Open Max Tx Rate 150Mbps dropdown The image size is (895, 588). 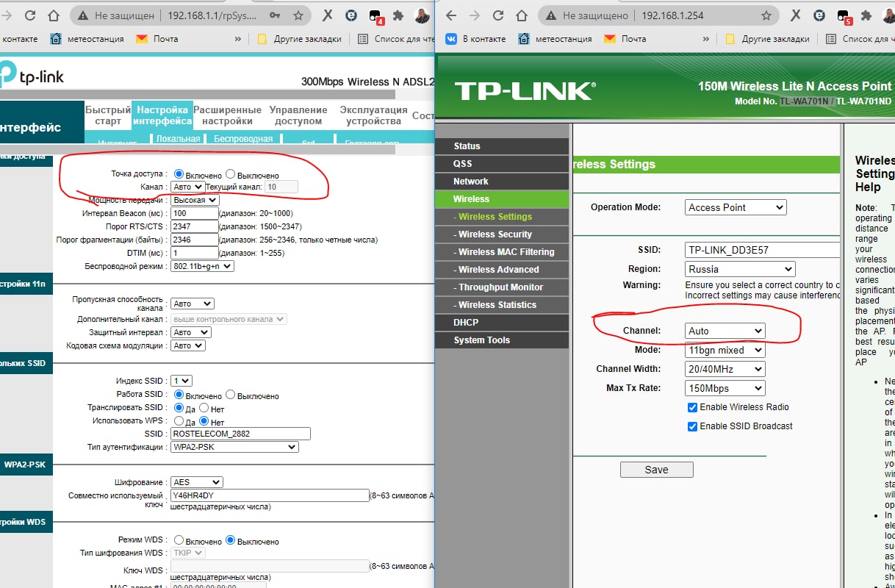click(725, 388)
